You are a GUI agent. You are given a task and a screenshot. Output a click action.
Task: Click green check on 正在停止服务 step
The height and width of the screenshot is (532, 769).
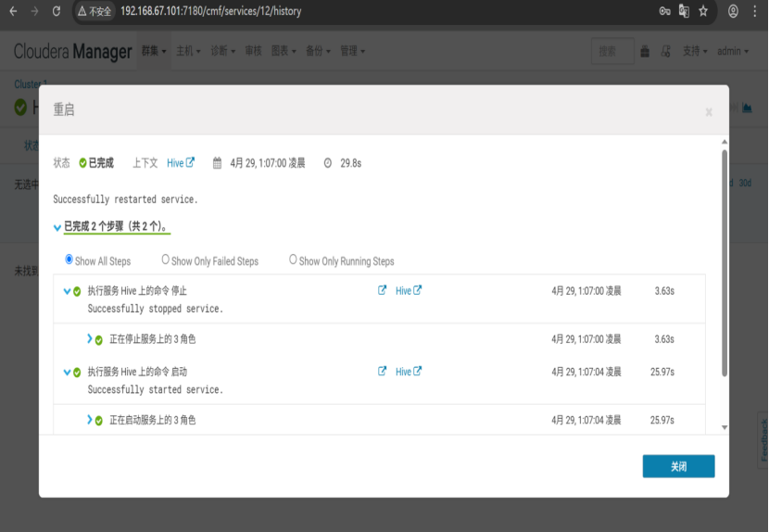(x=98, y=340)
